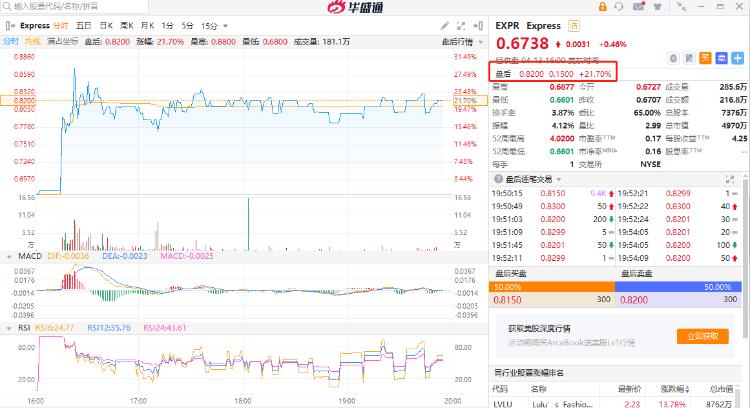Switch to the 分时 chart tab
750x408 pixels.
point(61,26)
